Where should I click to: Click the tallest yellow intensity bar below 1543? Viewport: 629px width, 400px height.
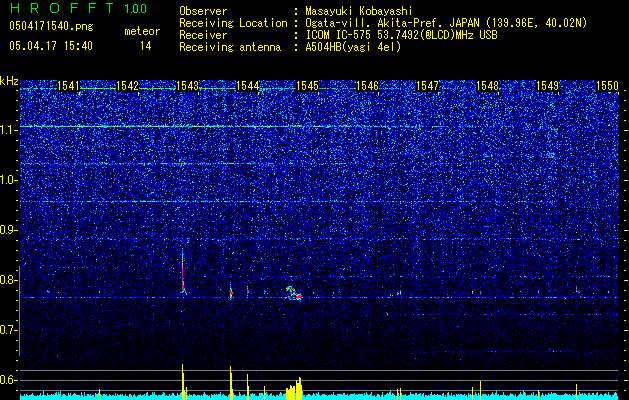coord(183,382)
